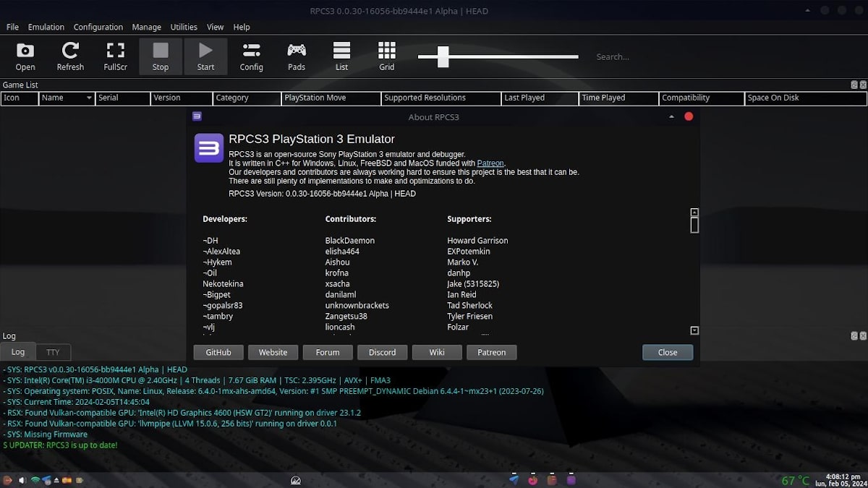The image size is (868, 488).
Task: Switch to the TTY tab
Action: (x=53, y=352)
